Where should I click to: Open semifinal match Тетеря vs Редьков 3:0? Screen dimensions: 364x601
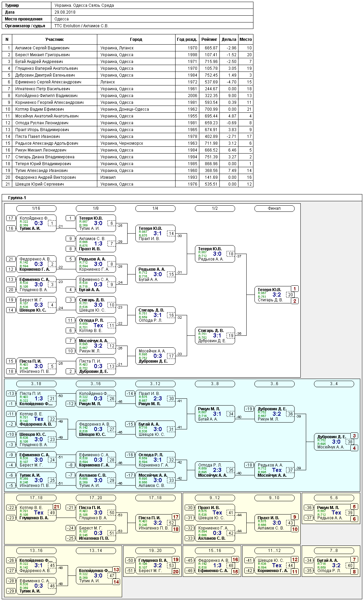(215, 254)
